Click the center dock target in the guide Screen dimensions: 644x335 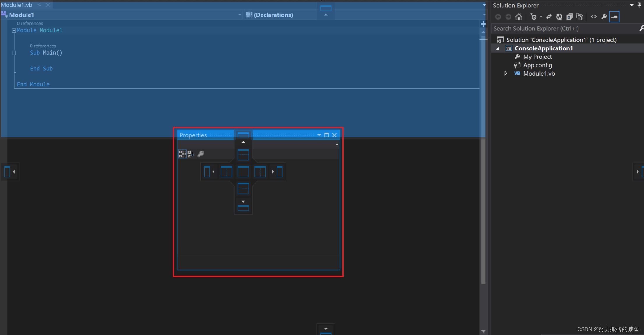coord(243,172)
